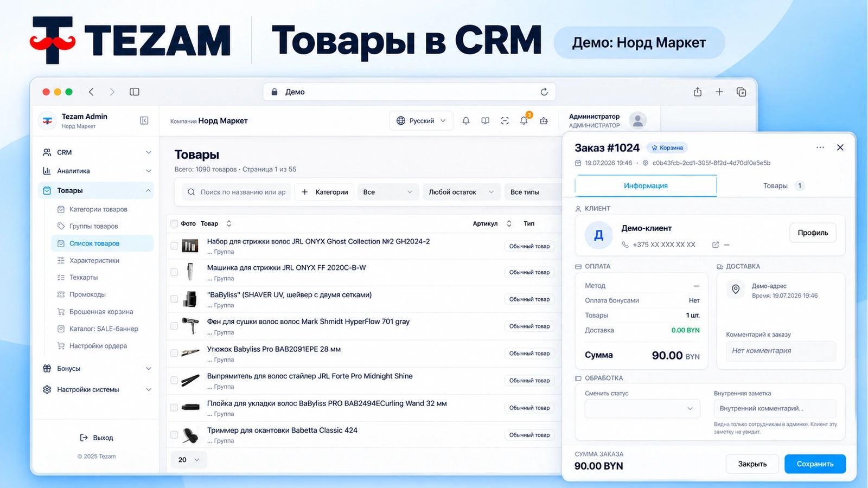Open the Все categories filter dropdown

point(388,192)
